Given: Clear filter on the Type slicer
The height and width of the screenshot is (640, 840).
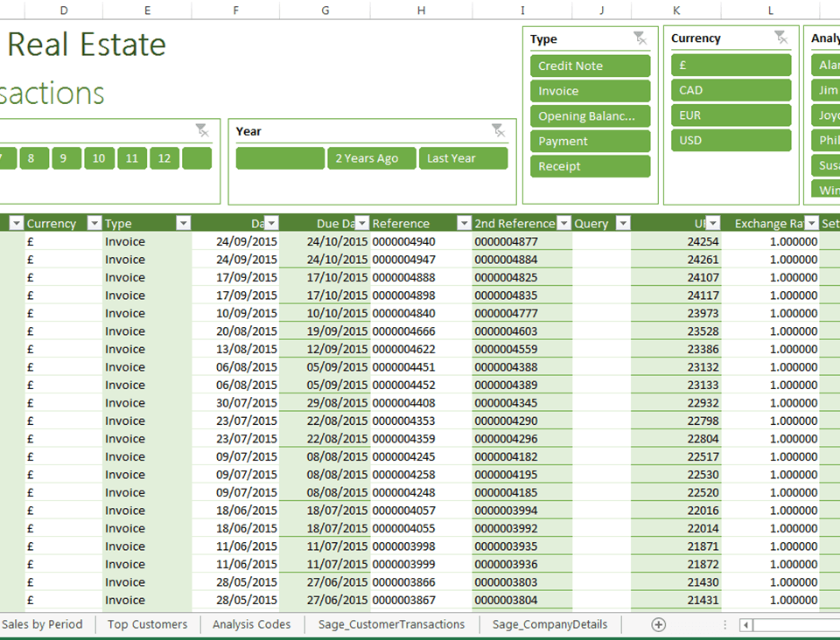Looking at the screenshot, I should click(x=640, y=38).
